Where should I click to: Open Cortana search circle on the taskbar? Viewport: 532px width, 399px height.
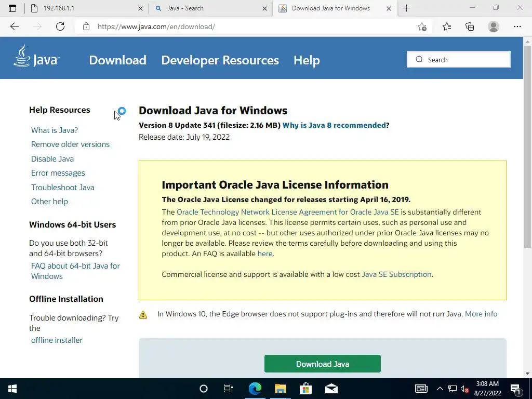[x=203, y=389]
